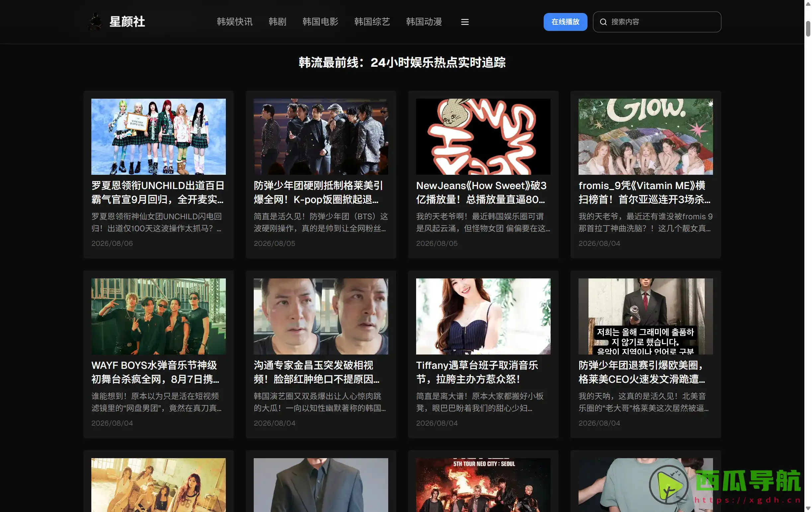The width and height of the screenshot is (812, 512).
Task: Open the WAYF BOYS group photo thumbnail
Action: [x=158, y=316]
